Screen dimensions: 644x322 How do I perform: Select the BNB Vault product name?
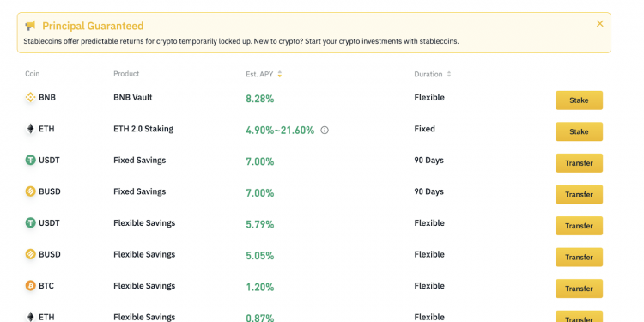[x=132, y=98]
